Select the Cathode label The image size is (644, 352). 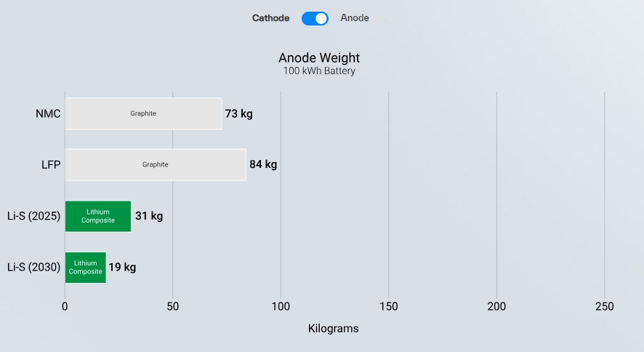click(x=270, y=18)
